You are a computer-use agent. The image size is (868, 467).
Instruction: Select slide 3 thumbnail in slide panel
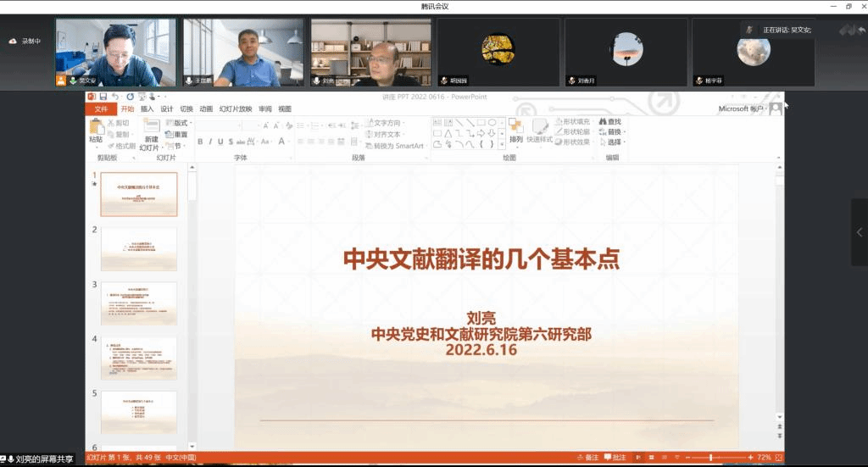pyautogui.click(x=138, y=303)
